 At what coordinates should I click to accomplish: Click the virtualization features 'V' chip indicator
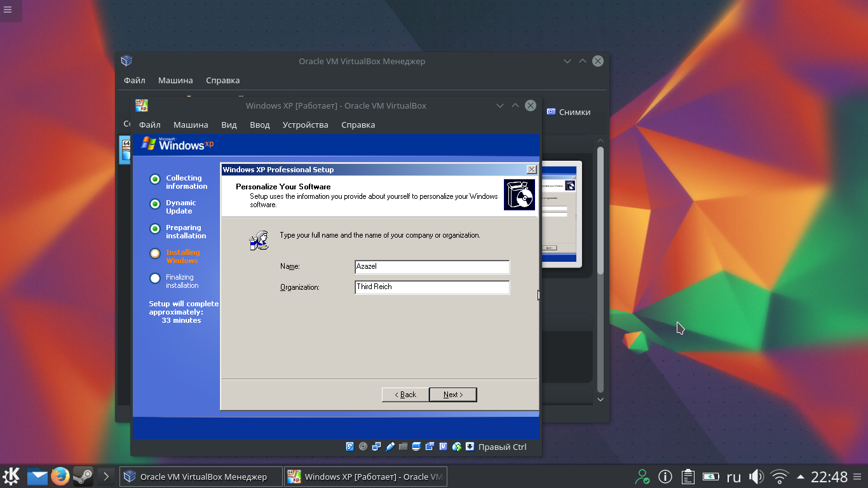(443, 447)
